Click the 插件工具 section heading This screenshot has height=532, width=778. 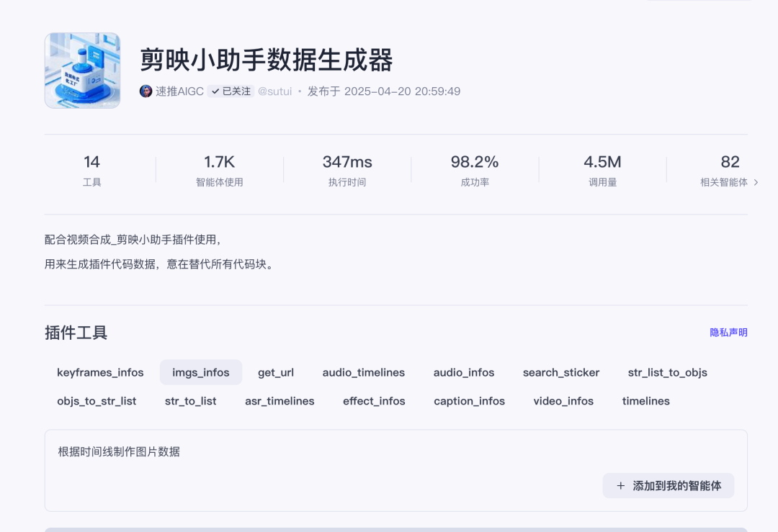click(x=76, y=333)
